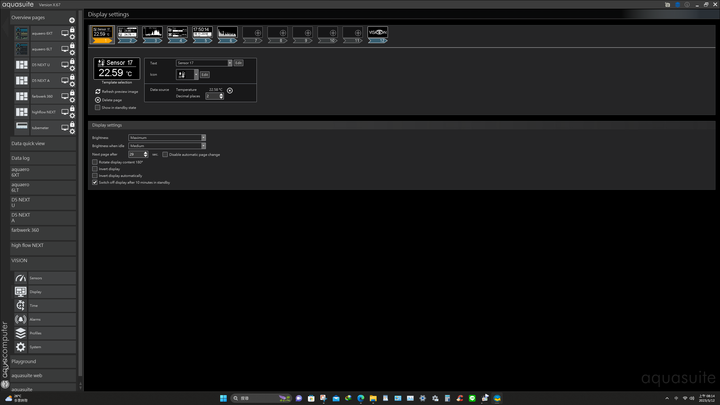Open Brightness when idle dropdown
The height and width of the screenshot is (405, 720).
click(167, 146)
